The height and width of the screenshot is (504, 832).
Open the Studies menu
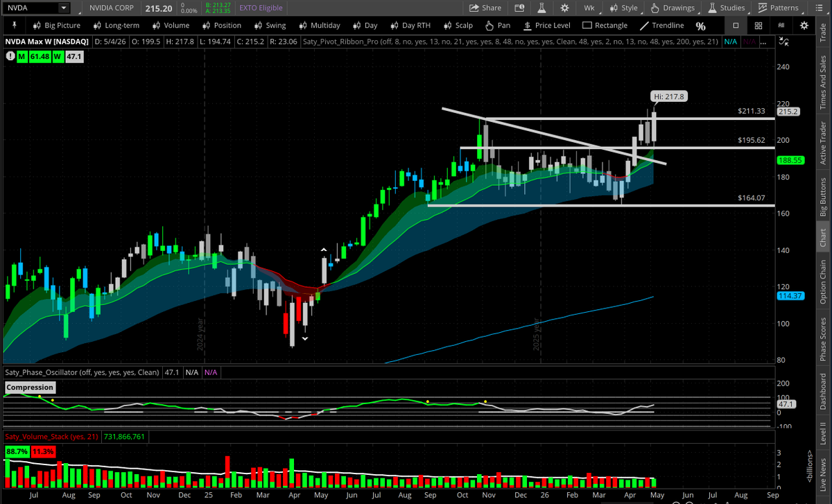click(726, 8)
